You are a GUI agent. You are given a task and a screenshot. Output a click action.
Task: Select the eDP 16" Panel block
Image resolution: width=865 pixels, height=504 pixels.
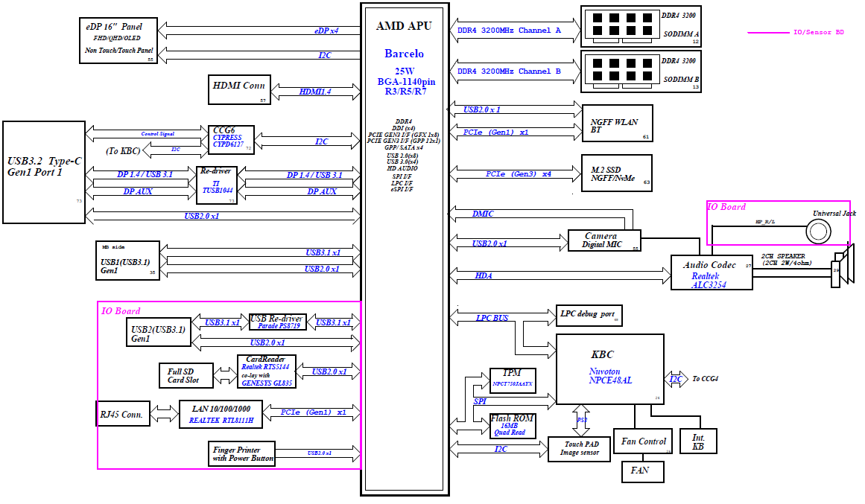pos(121,41)
